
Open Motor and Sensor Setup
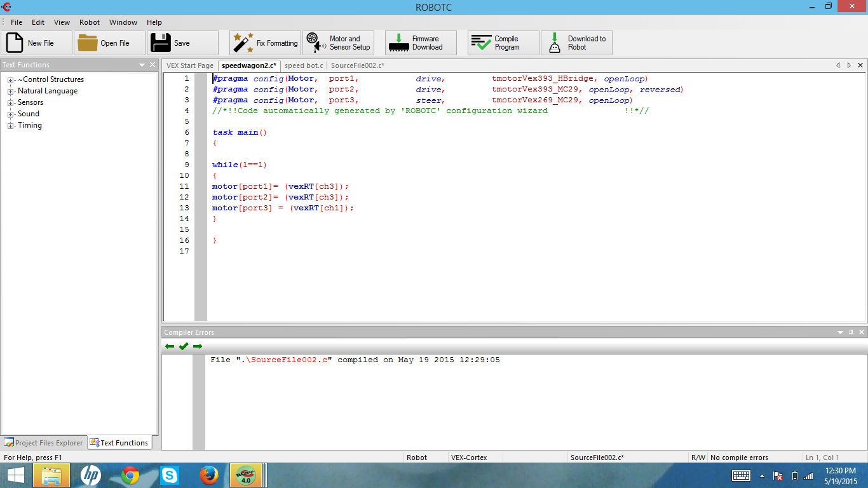338,43
